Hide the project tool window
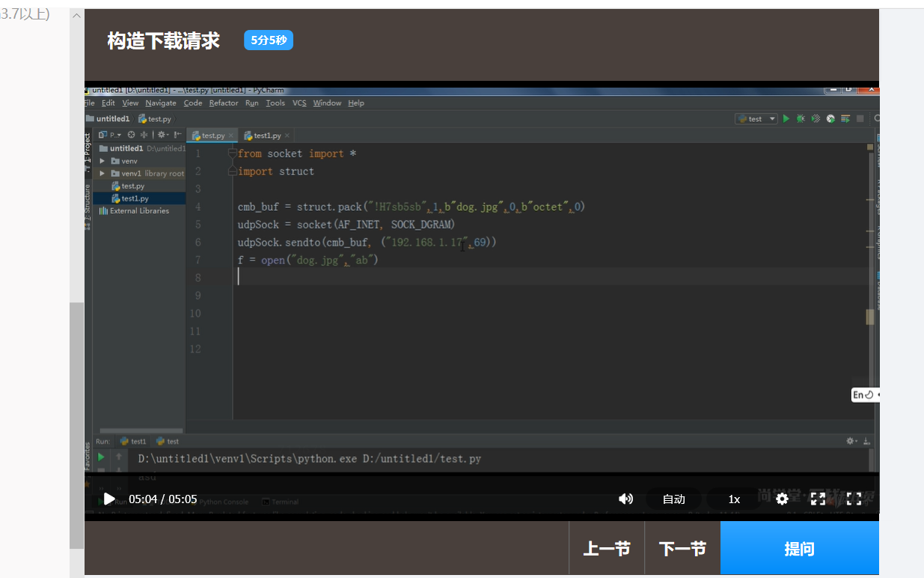Image resolution: width=924 pixels, height=578 pixels. click(x=178, y=136)
